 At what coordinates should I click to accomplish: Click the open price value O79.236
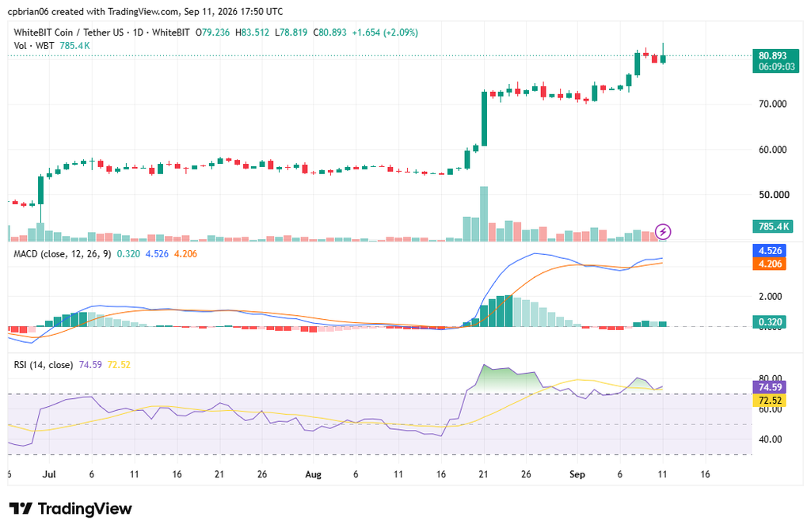tap(212, 32)
